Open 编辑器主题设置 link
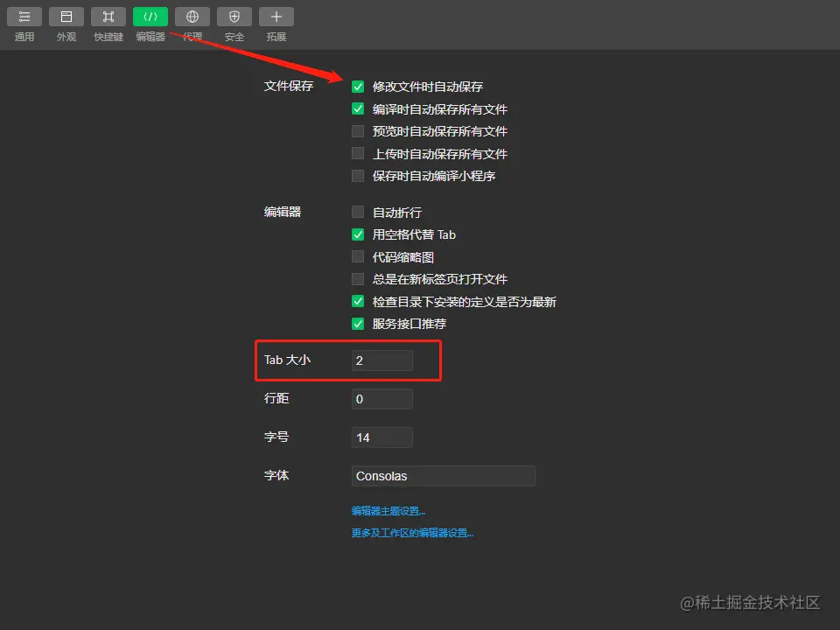Image resolution: width=840 pixels, height=630 pixels. pyautogui.click(x=388, y=511)
